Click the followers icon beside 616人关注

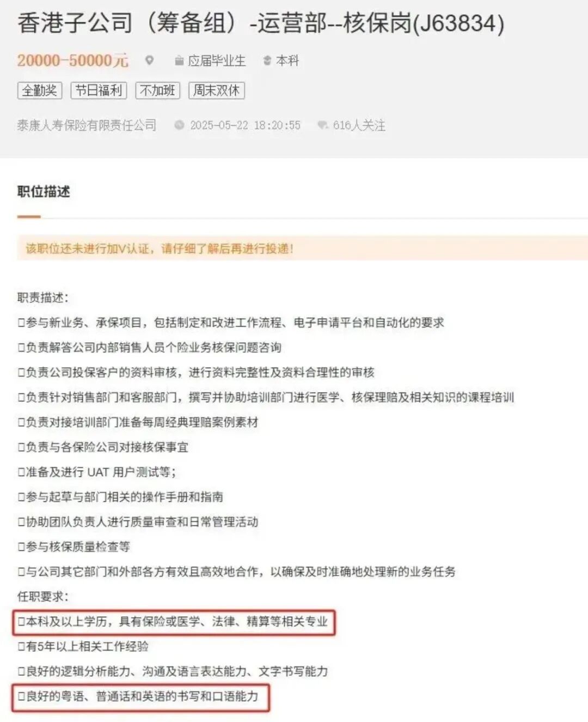[x=322, y=125]
